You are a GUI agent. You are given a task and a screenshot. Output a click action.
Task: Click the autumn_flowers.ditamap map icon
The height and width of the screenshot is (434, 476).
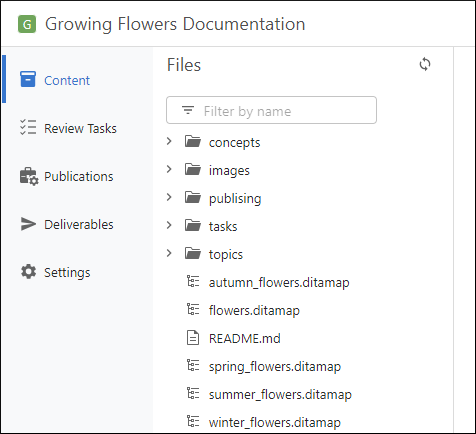(x=193, y=282)
